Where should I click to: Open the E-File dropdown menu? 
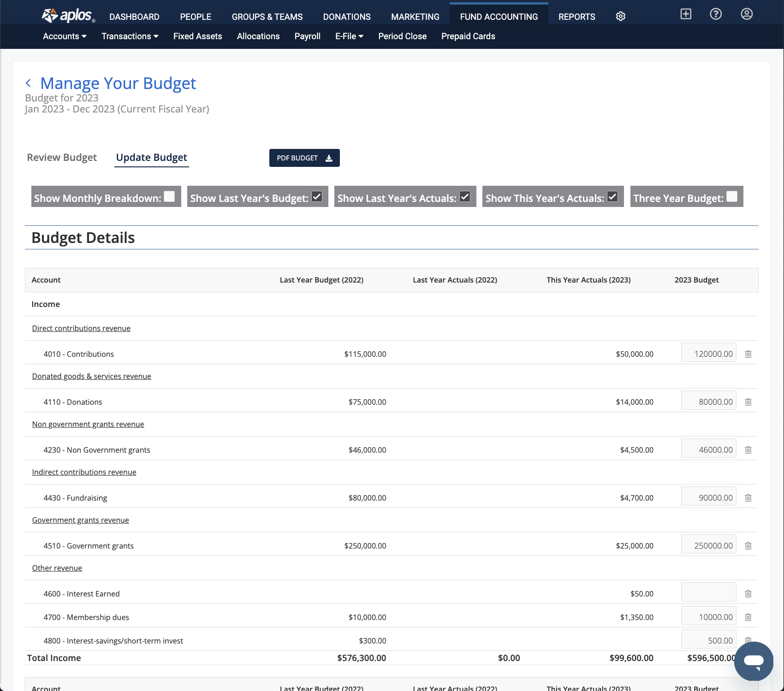pos(349,36)
